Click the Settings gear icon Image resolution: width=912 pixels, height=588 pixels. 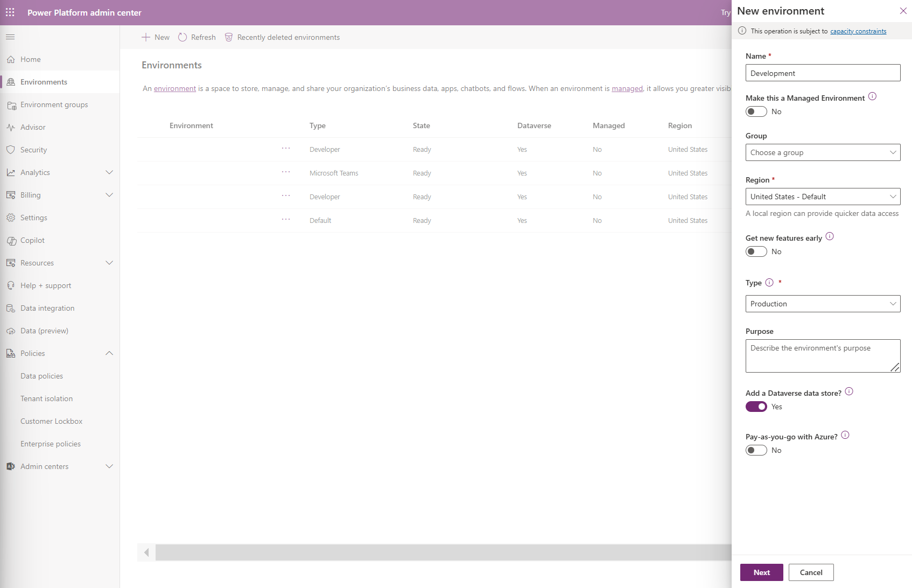[x=11, y=218]
